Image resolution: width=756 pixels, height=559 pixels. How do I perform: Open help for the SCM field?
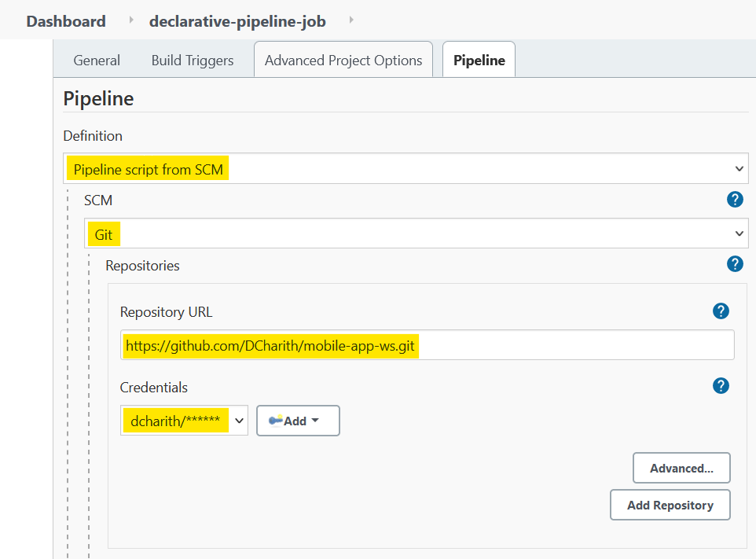point(735,199)
